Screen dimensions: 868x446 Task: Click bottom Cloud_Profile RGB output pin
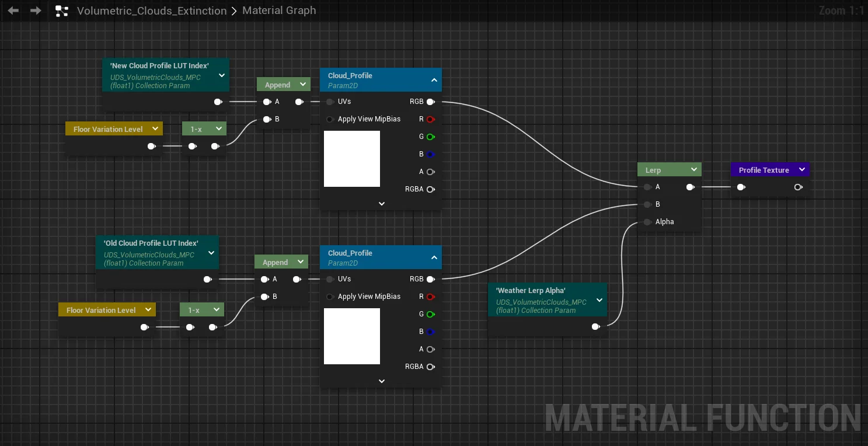tap(431, 279)
